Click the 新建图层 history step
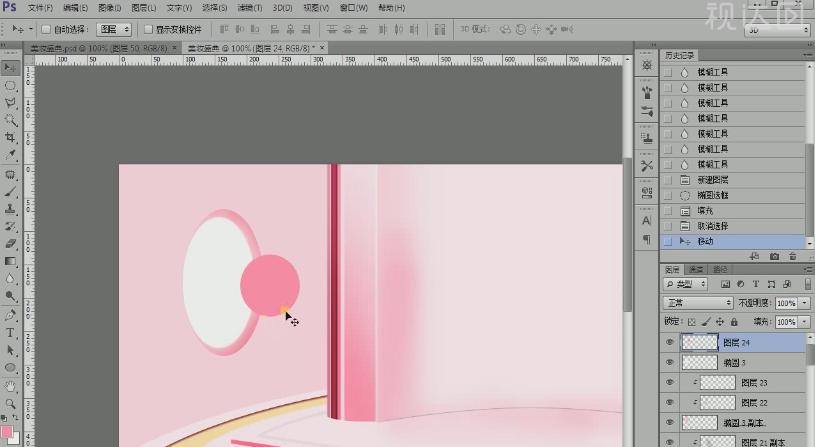This screenshot has height=447, width=815. pos(712,179)
